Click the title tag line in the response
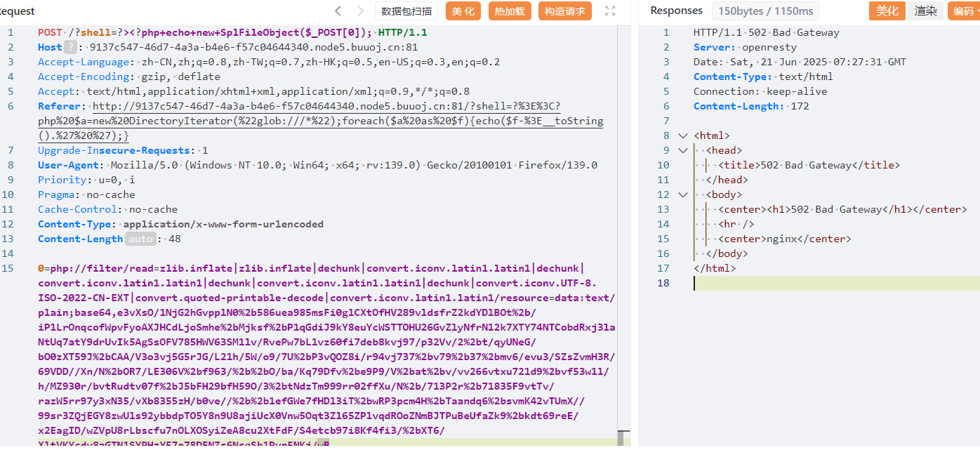This screenshot has height=450, width=980. pos(809,165)
